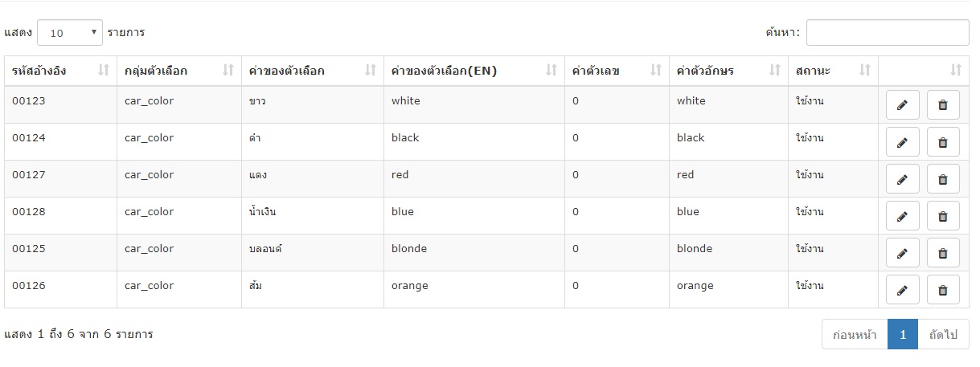Edit the white car_color row with pencil icon
This screenshot has width=980, height=367.
pyautogui.click(x=902, y=105)
